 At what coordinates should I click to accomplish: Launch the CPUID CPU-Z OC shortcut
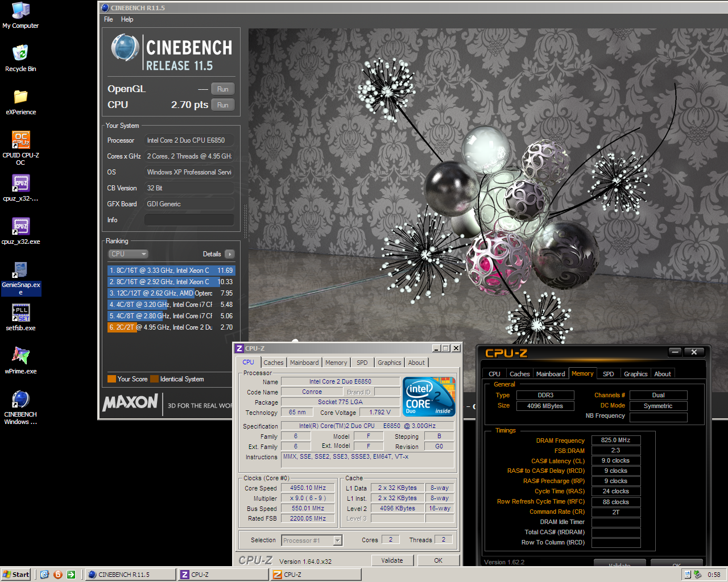[x=20, y=148]
